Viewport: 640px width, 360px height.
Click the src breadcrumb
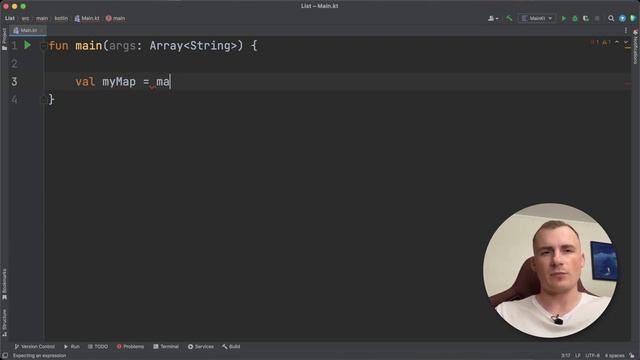(x=25, y=18)
